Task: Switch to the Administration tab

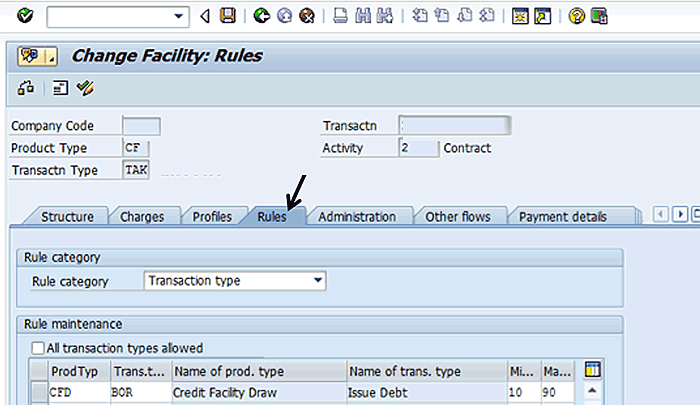Action: [356, 216]
